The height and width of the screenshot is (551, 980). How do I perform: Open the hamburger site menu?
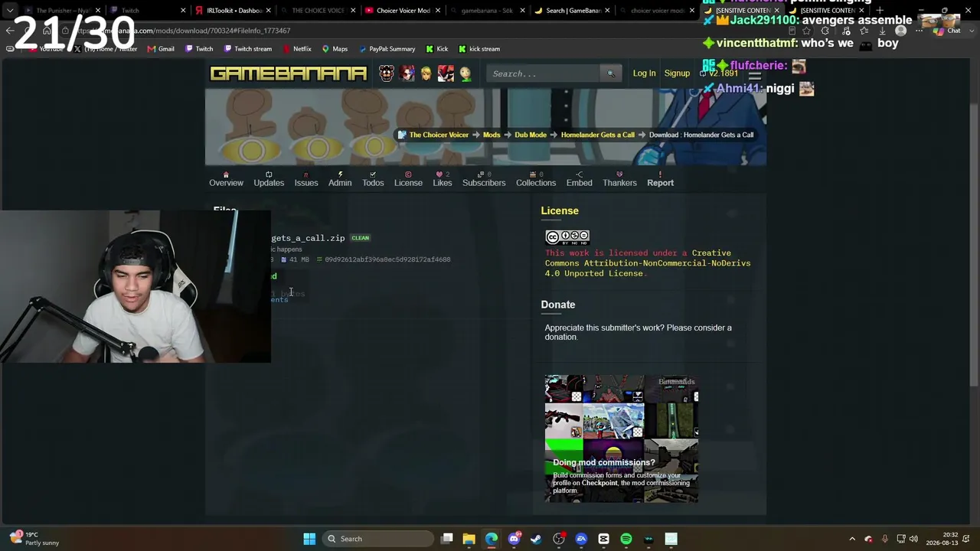click(755, 75)
